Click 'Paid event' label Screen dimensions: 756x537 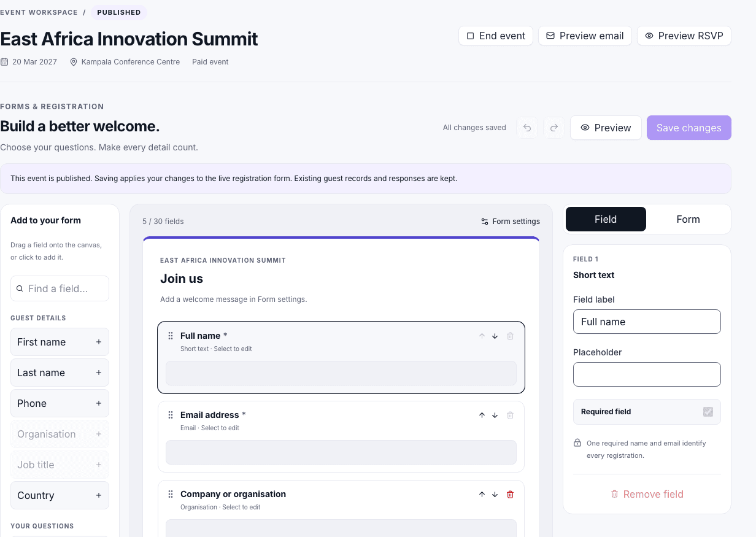pyautogui.click(x=210, y=62)
